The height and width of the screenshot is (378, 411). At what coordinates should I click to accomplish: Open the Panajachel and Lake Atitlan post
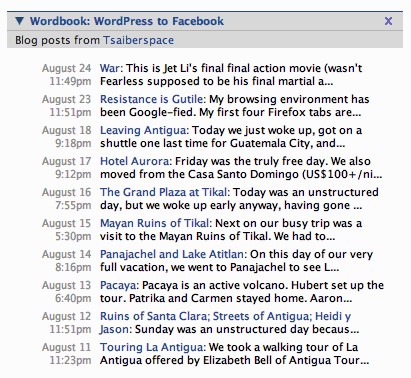(x=172, y=254)
